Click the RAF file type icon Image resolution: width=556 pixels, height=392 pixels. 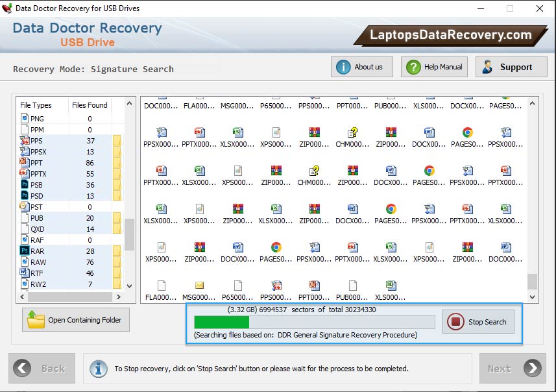click(25, 239)
